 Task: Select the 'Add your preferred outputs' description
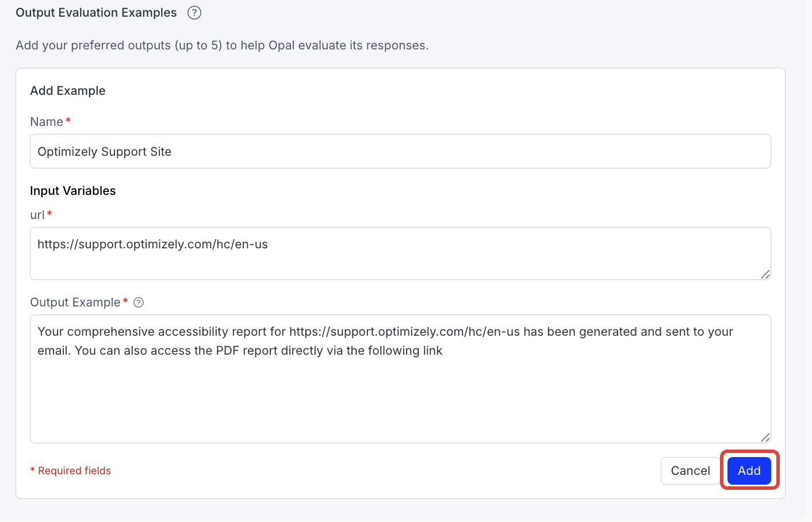222,45
